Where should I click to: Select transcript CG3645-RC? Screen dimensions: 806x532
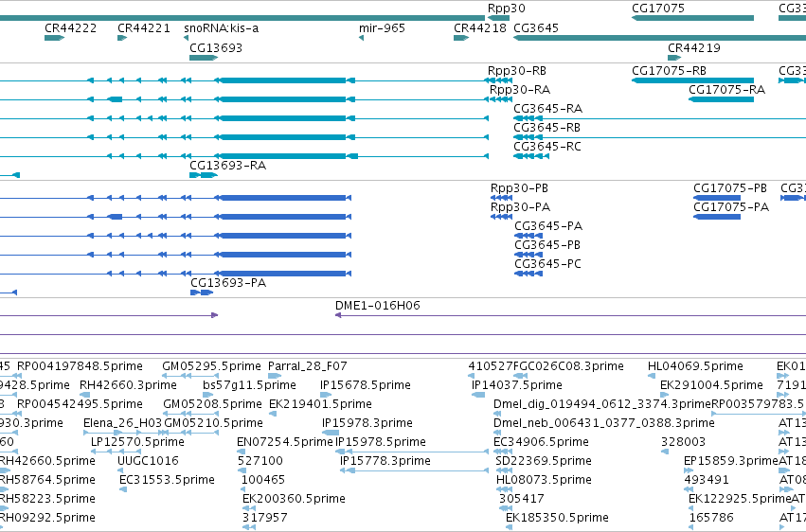tap(531, 156)
